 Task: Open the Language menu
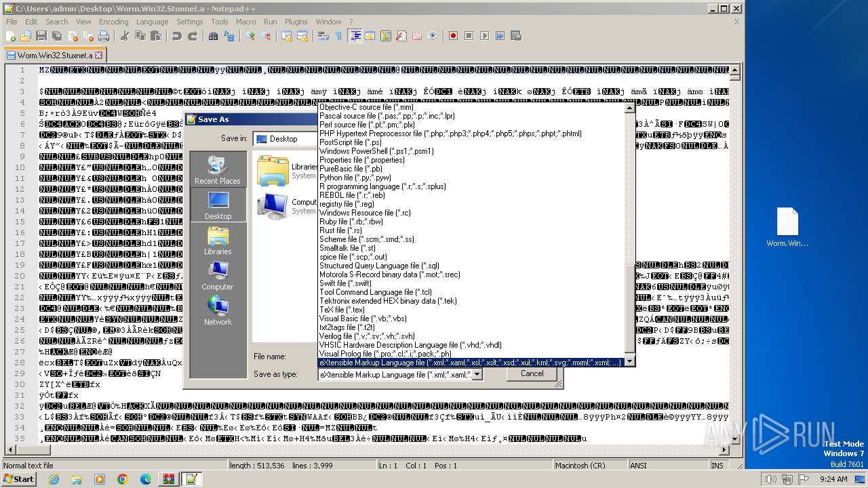[x=152, y=22]
